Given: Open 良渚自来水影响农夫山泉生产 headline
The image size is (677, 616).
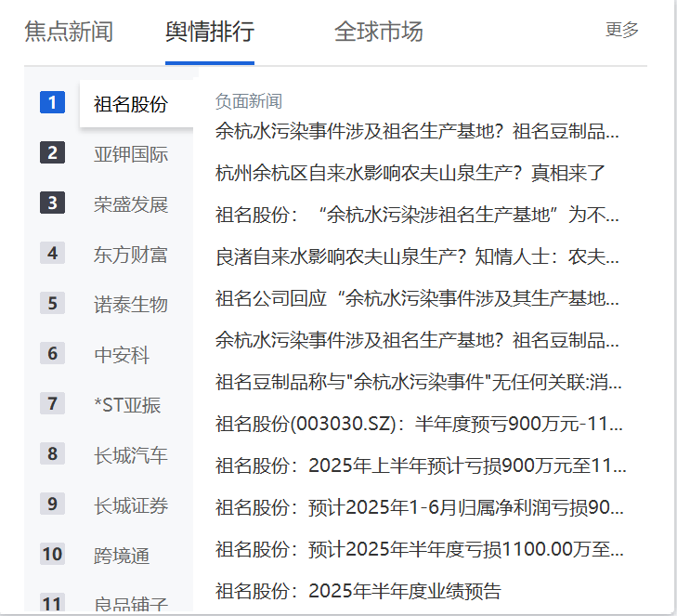Looking at the screenshot, I should coord(417,256).
